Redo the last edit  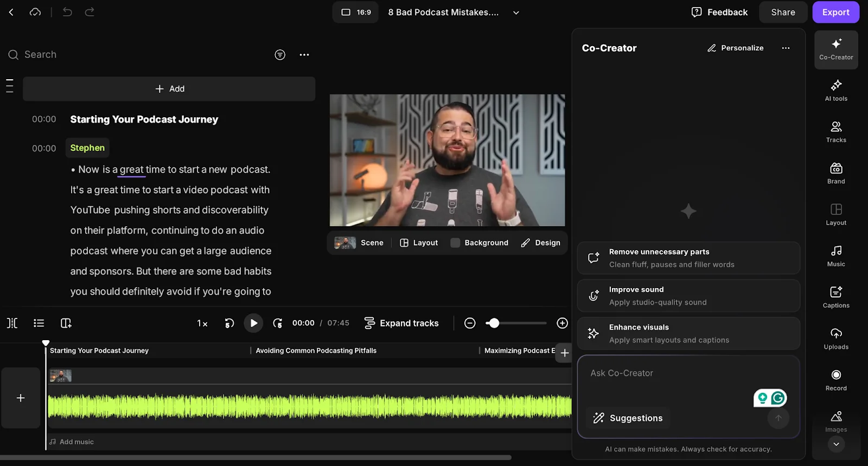pyautogui.click(x=90, y=12)
